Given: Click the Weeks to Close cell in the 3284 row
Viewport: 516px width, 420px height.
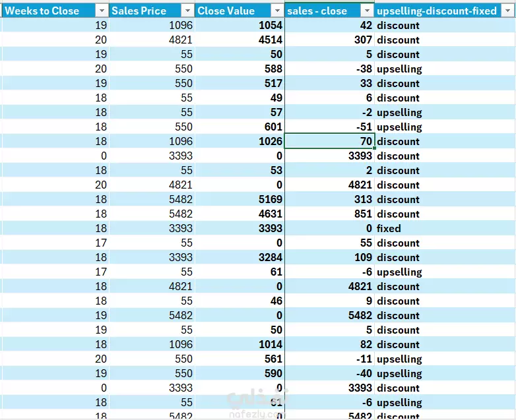Looking at the screenshot, I should click(x=55, y=257).
